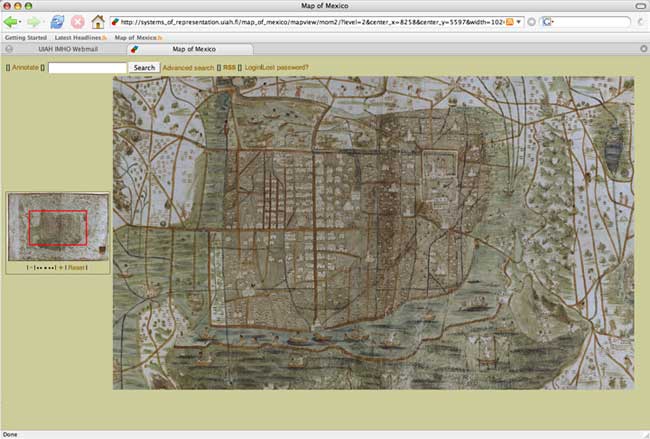Image resolution: width=650 pixels, height=439 pixels.
Task: Go forward with the Forward arrow
Action: [33, 22]
